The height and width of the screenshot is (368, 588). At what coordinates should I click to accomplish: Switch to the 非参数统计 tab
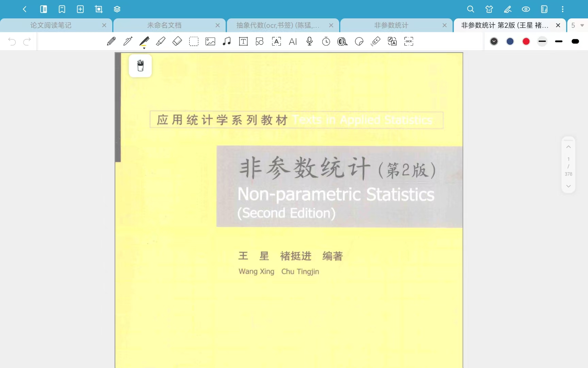click(391, 25)
